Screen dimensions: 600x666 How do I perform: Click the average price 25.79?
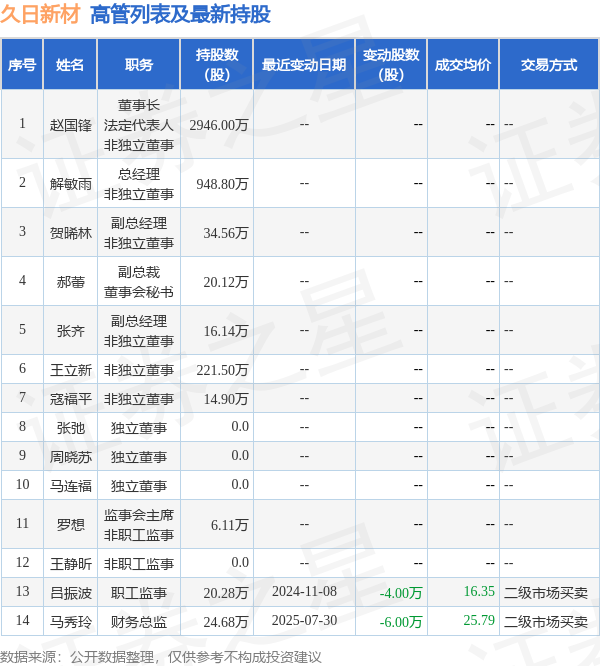tap(479, 620)
